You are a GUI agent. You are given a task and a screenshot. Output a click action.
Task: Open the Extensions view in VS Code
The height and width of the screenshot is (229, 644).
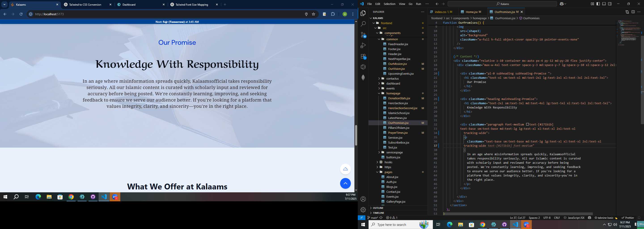(363, 57)
